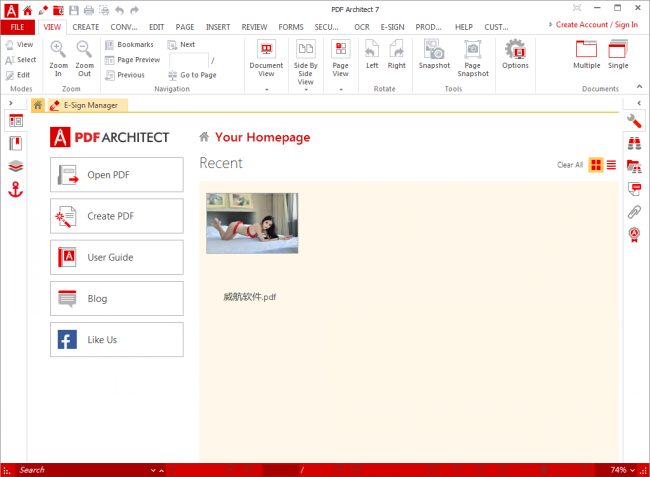Open the wrench tools panel on right sidebar

click(634, 121)
